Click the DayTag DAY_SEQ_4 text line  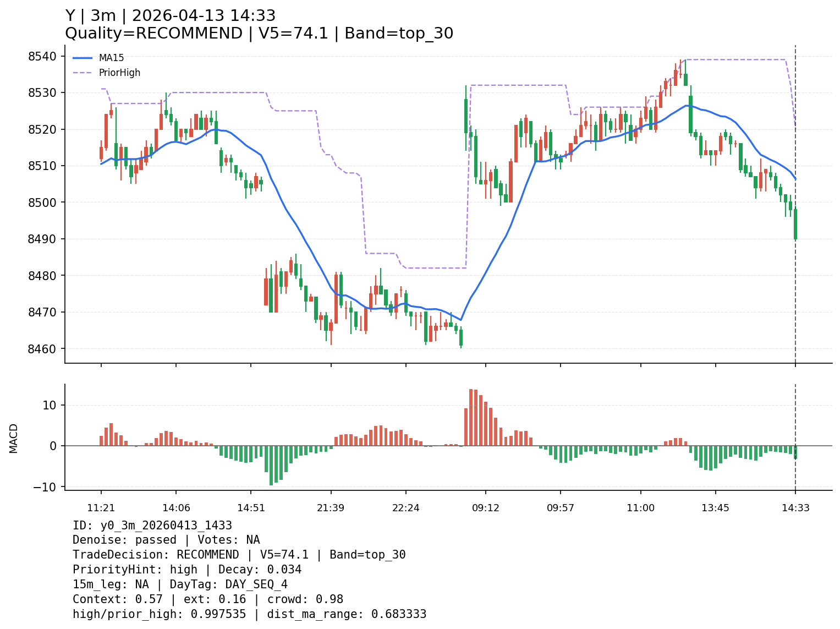tap(180, 584)
